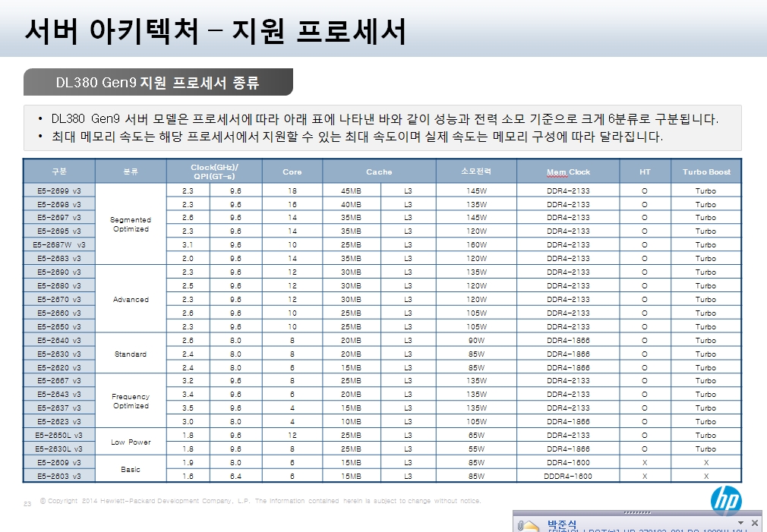Screen dimensions: 767x532
Task: Select the 10MB cache value
Action: click(x=351, y=422)
